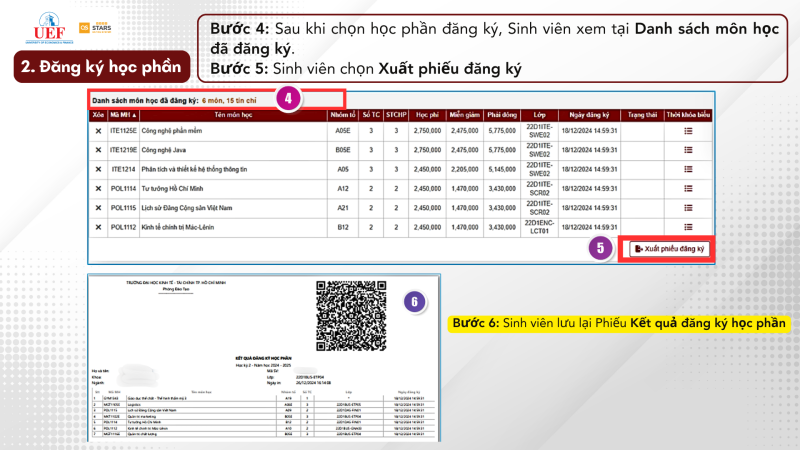The image size is (800, 450).
Task: Click the purple step 4 badge
Action: click(x=287, y=99)
